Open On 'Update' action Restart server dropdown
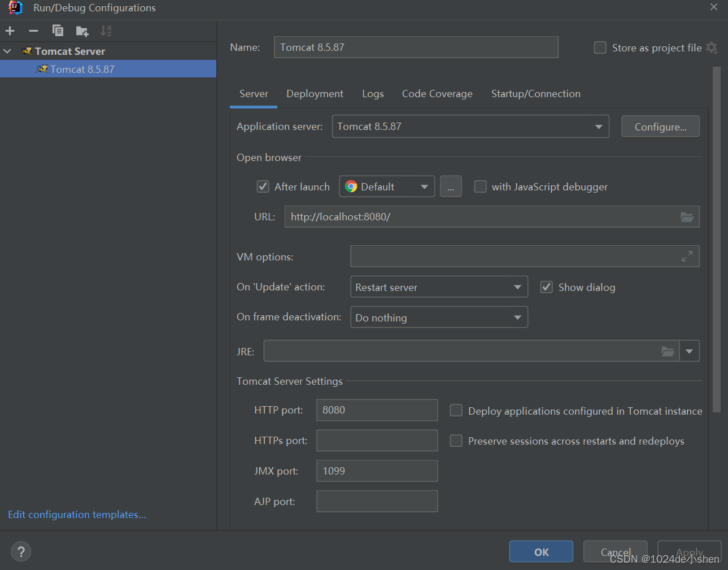Screen dimensions: 728x570 439,287
